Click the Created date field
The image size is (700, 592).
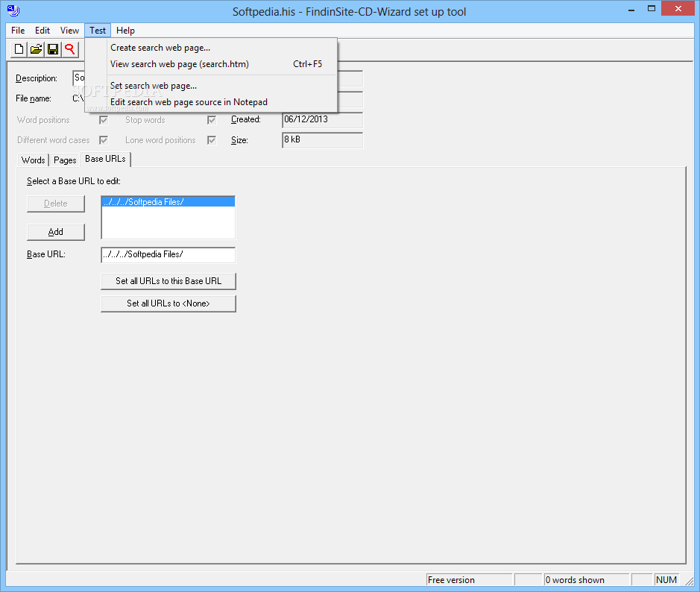(322, 119)
